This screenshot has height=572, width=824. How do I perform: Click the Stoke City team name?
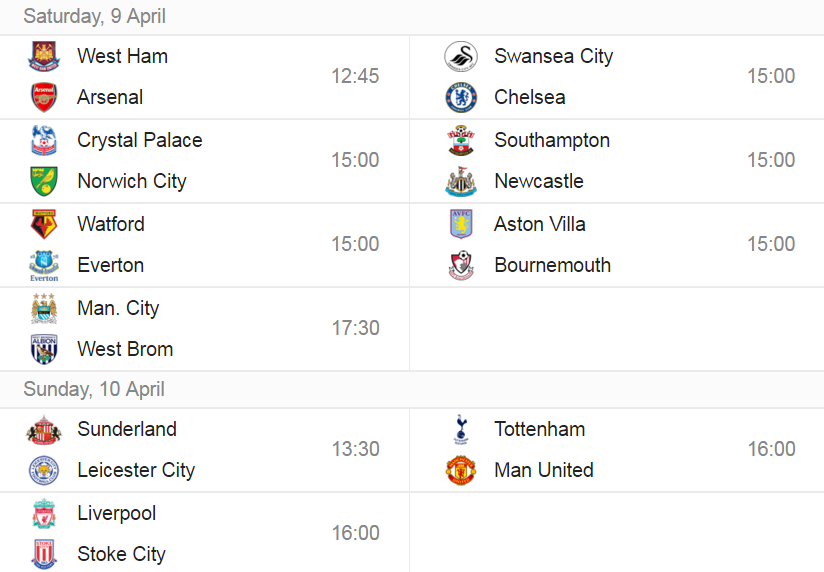(121, 554)
